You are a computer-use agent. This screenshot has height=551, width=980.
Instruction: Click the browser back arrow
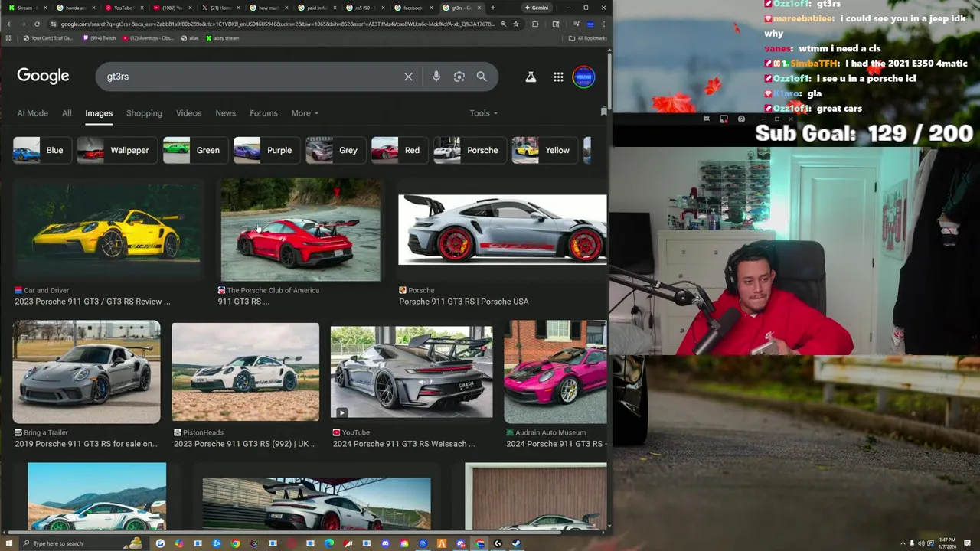pyautogui.click(x=9, y=24)
